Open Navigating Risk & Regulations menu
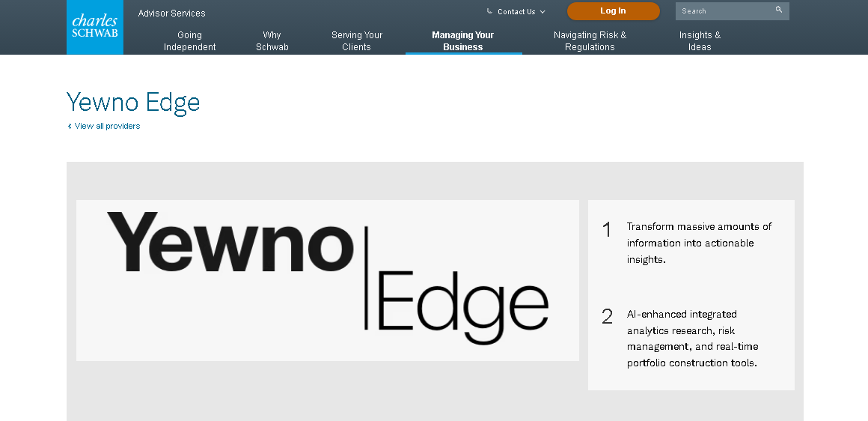This screenshot has width=868, height=421. [x=590, y=41]
